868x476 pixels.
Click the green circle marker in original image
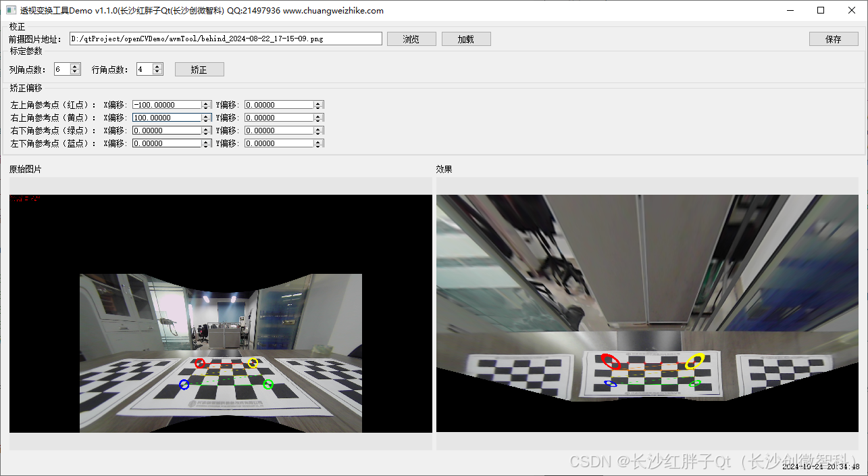point(268,385)
